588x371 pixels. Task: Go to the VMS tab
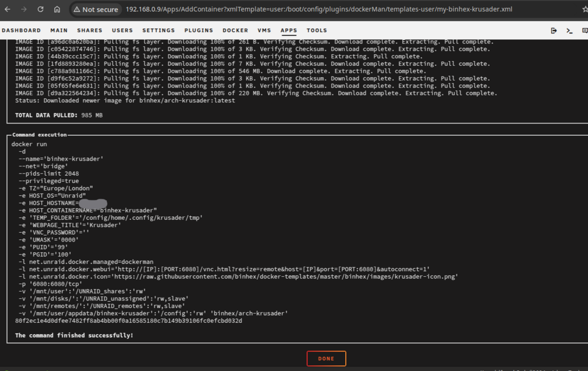point(264,31)
